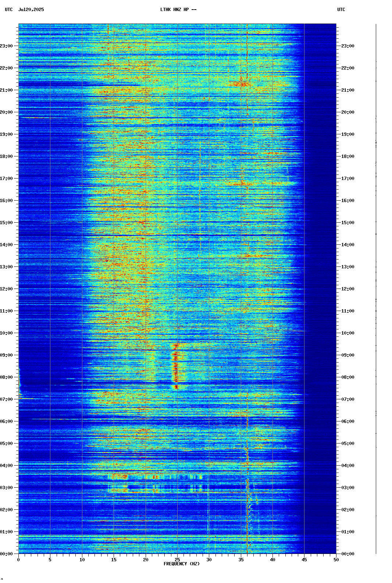Click the left-axis 09:00 time label

tap(6, 355)
